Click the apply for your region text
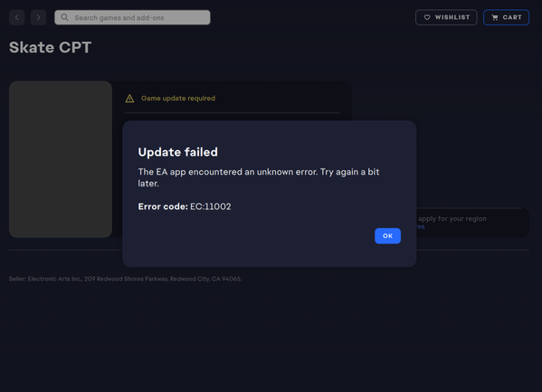Screen dimensions: 542x392 tap(452, 219)
